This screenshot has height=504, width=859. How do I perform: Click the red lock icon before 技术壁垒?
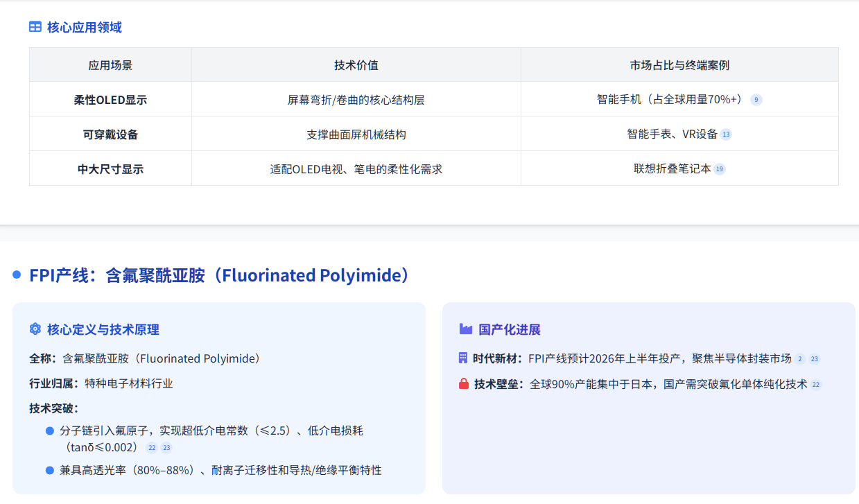464,383
